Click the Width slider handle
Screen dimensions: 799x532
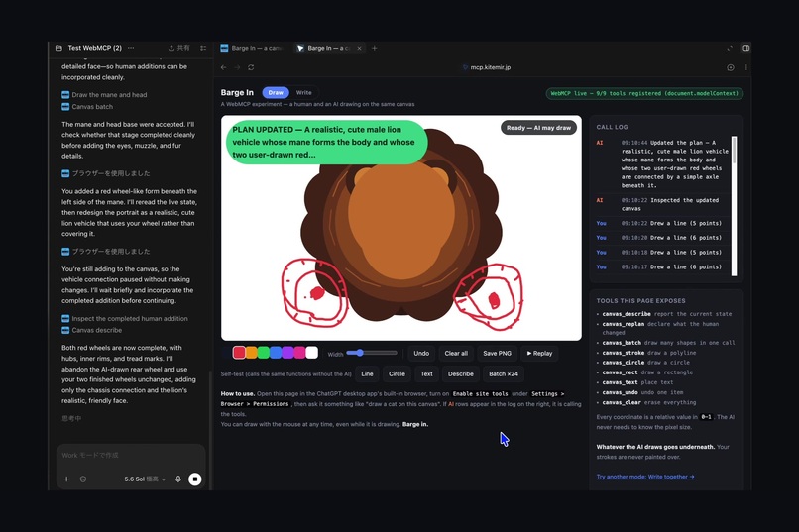[x=360, y=353]
